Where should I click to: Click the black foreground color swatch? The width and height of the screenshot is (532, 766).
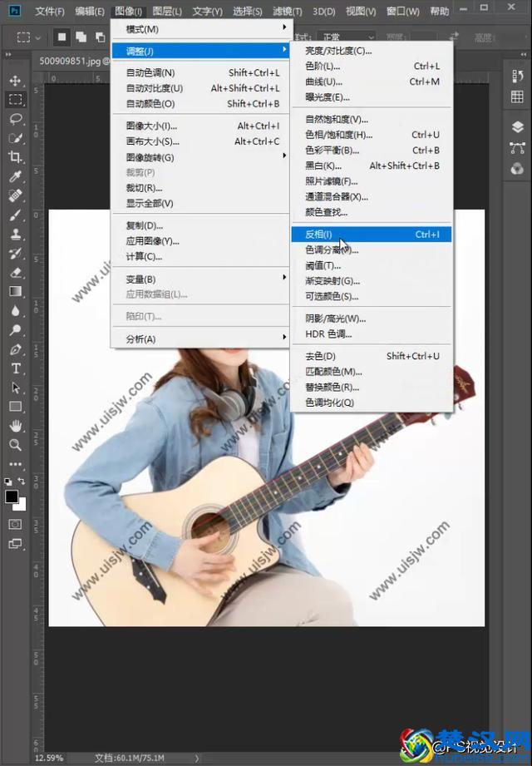[x=12, y=497]
